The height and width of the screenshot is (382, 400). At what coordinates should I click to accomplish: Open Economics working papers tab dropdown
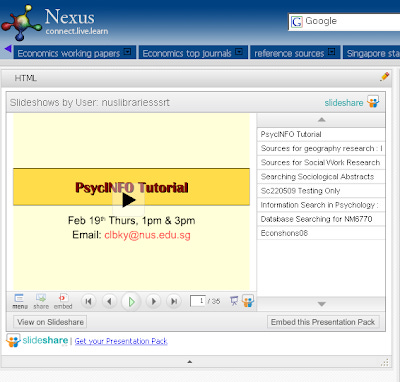tap(128, 52)
